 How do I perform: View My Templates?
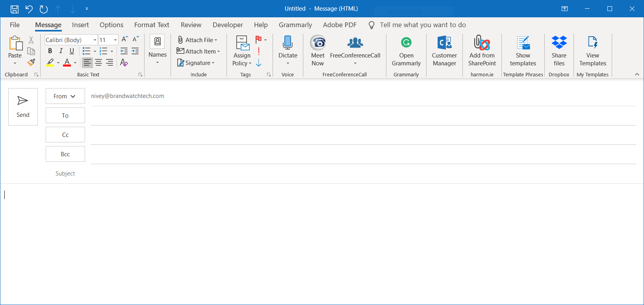click(x=593, y=51)
